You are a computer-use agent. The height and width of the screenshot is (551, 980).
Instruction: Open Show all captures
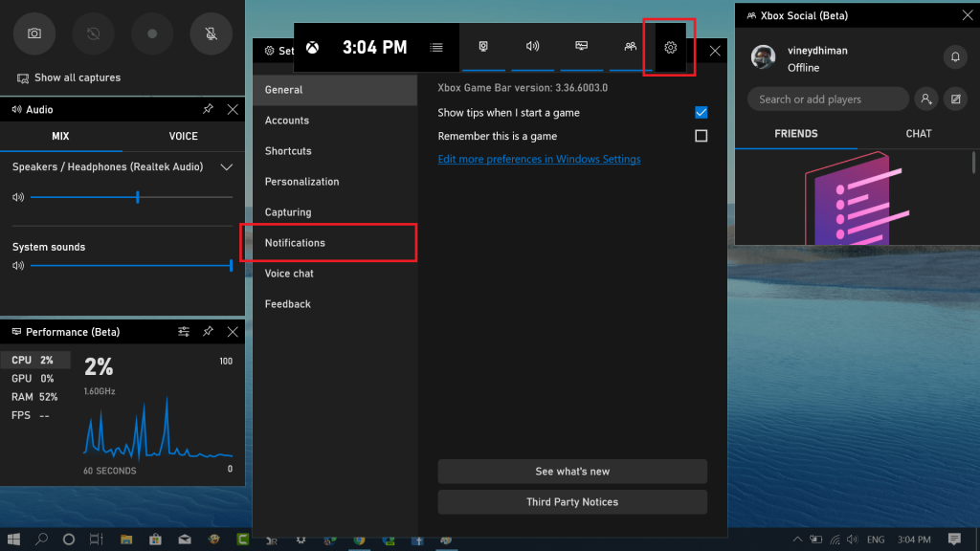69,78
